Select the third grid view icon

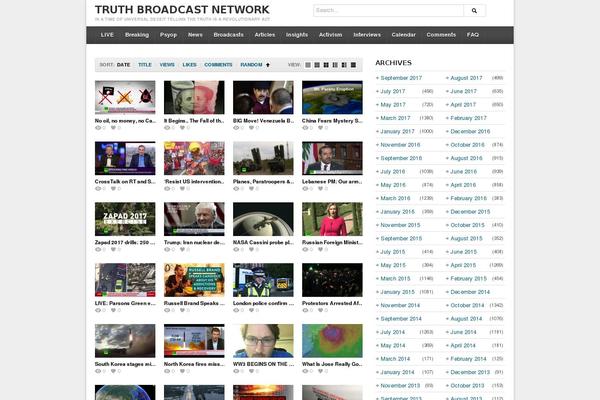pos(326,65)
